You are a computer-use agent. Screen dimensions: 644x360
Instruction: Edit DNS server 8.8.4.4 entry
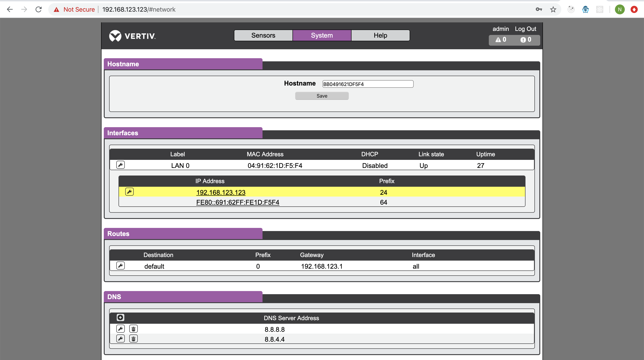pyautogui.click(x=120, y=339)
